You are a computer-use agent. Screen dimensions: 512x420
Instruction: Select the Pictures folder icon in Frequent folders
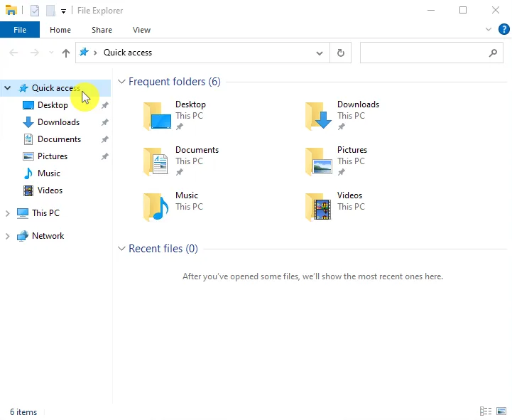(x=319, y=161)
